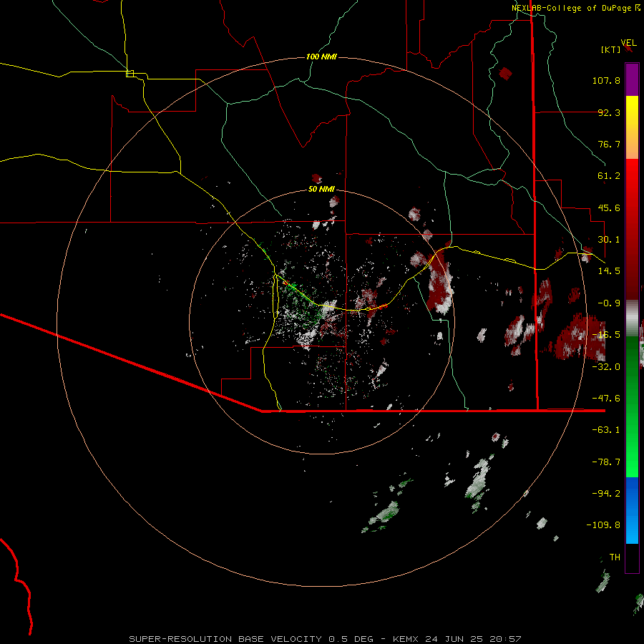
Task: Click the 61.2 scale value
Action: (x=609, y=176)
